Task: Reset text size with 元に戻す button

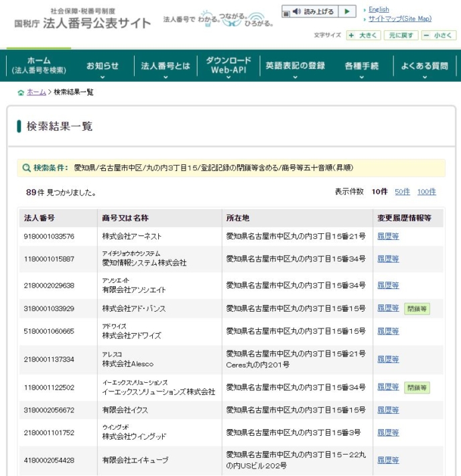Action: pyautogui.click(x=401, y=36)
